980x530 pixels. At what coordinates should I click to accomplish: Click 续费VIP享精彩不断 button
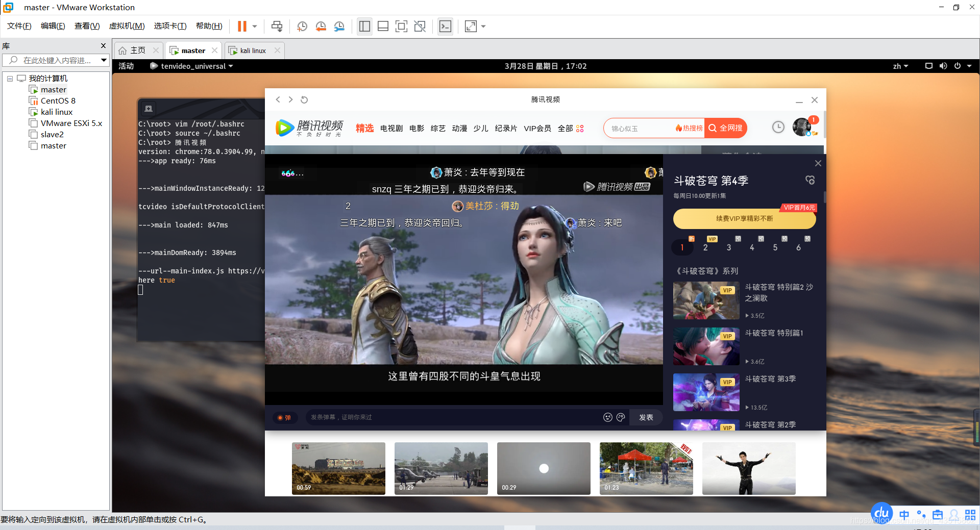click(744, 218)
